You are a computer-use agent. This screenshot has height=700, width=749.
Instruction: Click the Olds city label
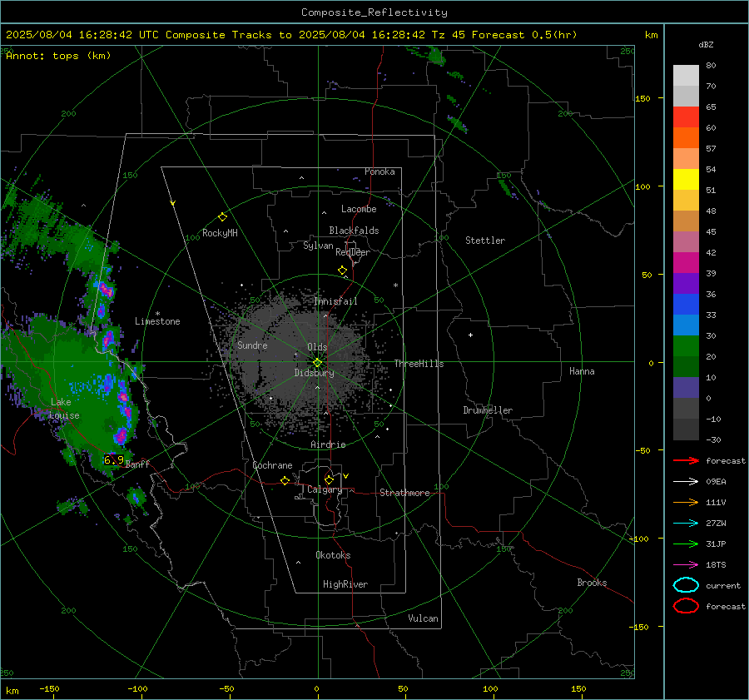click(x=317, y=347)
